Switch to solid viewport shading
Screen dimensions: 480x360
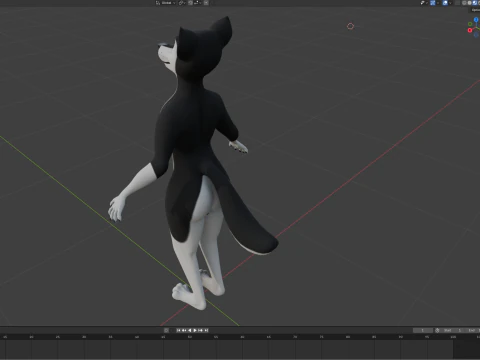pos(469,3)
